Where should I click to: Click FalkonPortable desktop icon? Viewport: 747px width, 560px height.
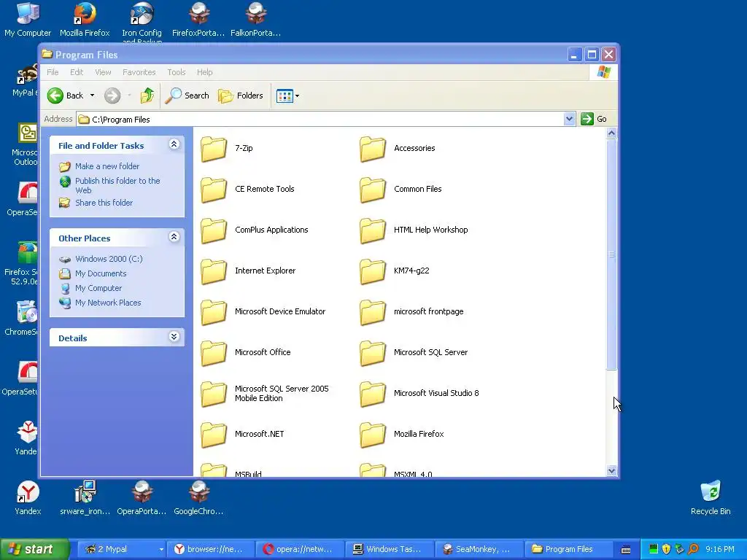[256, 20]
